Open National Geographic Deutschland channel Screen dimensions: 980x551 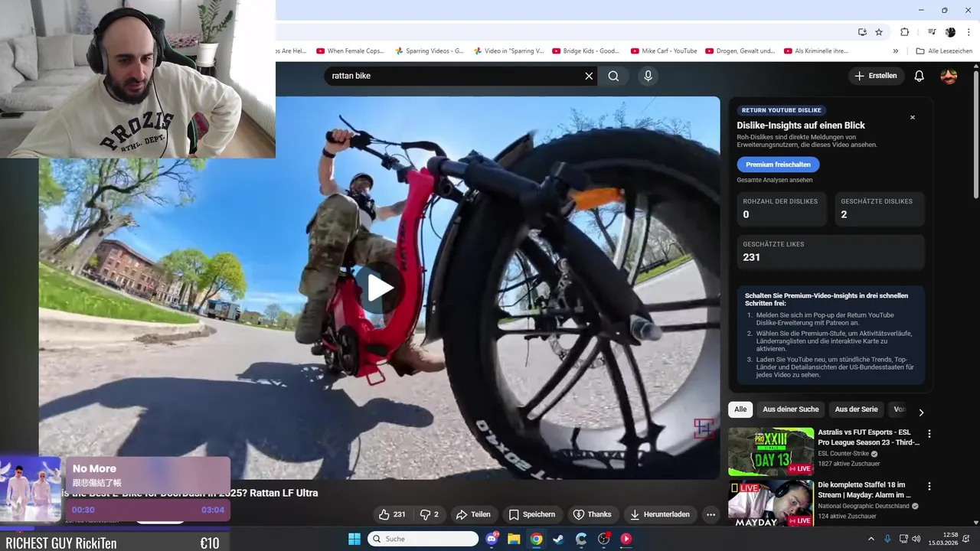[863, 506]
